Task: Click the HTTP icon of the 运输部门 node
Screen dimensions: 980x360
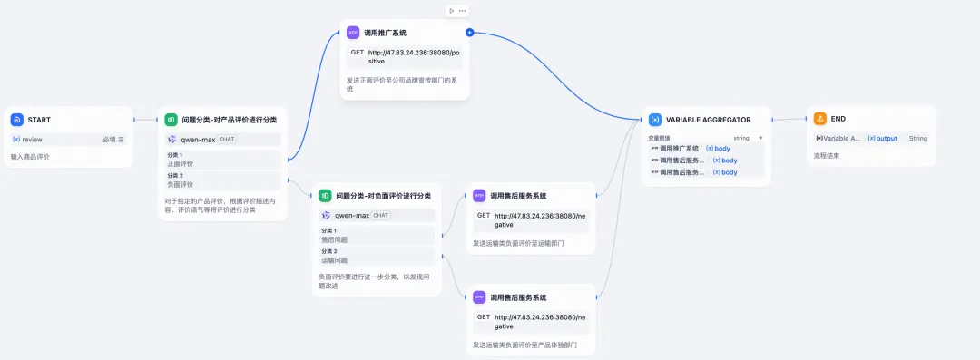Action: pos(479,196)
